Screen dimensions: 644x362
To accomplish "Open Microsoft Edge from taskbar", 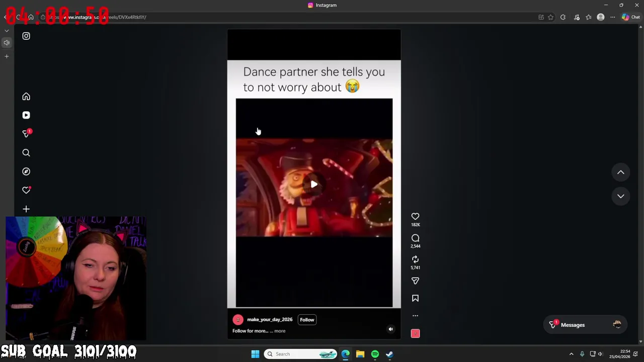I will (346, 354).
